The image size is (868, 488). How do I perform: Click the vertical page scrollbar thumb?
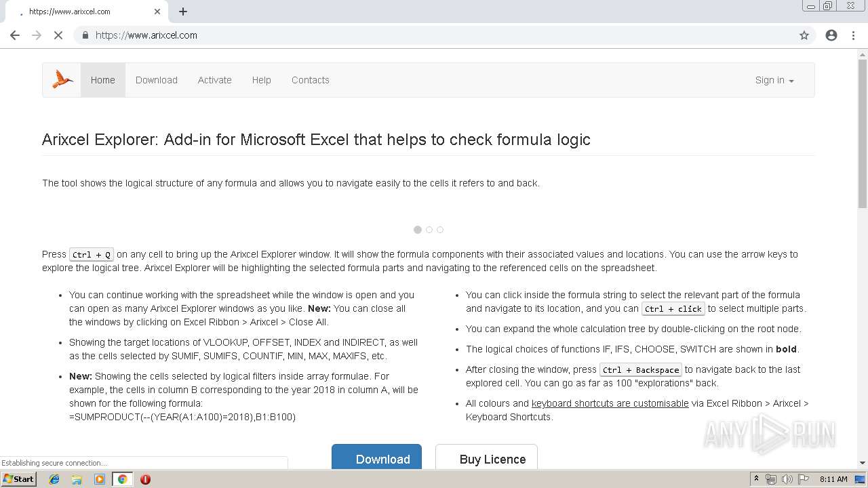[863, 132]
